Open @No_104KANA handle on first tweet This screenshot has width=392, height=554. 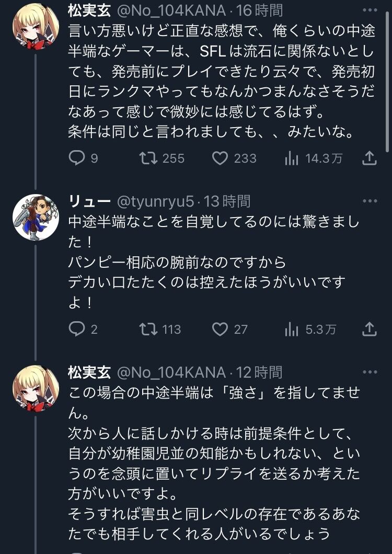click(x=171, y=9)
